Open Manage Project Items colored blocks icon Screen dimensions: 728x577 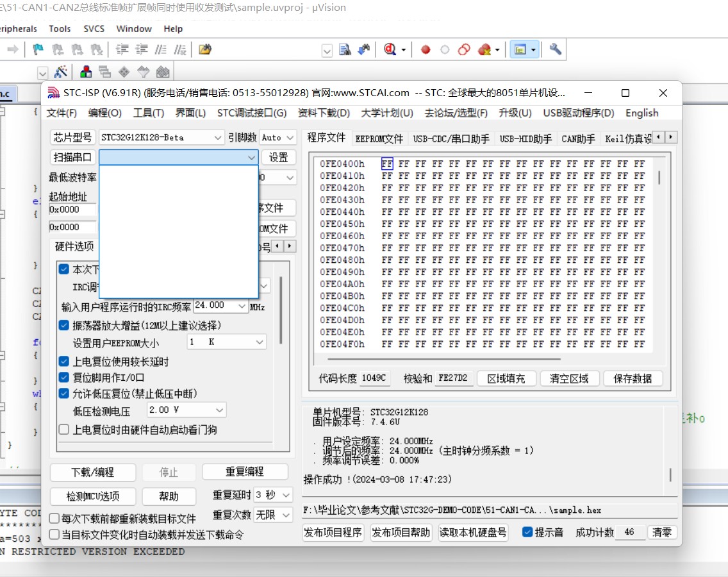point(85,72)
